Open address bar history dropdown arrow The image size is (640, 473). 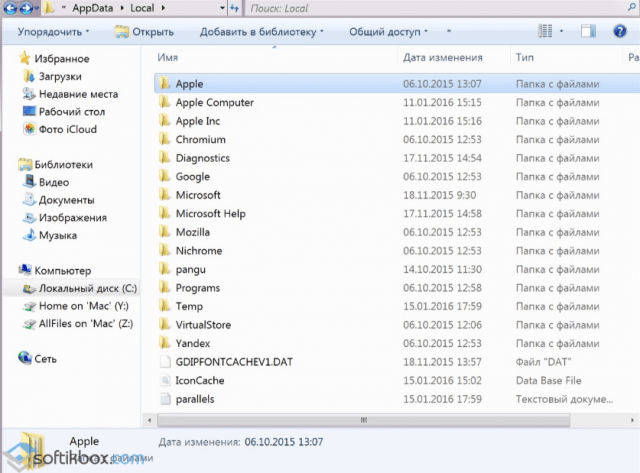coord(222,8)
